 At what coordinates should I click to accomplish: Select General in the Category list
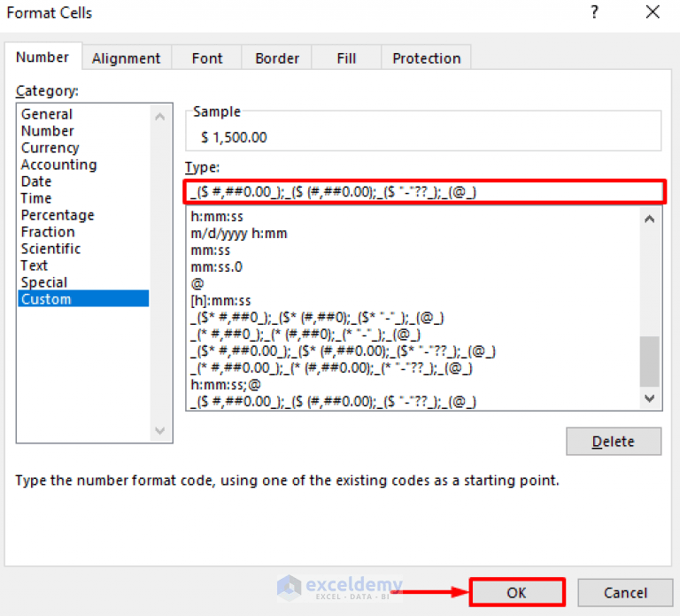[83, 114]
